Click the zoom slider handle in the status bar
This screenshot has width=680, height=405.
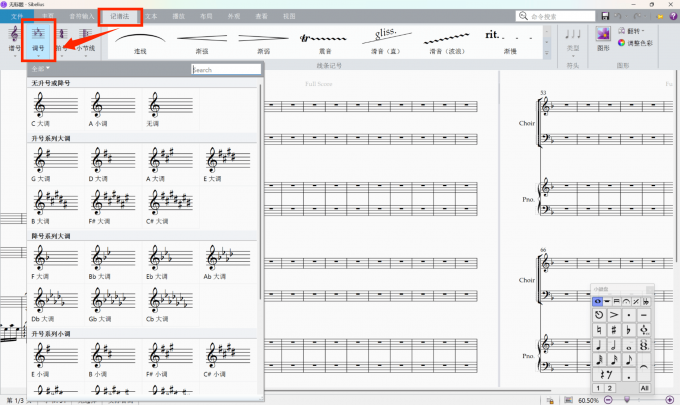pyautogui.click(x=628, y=400)
